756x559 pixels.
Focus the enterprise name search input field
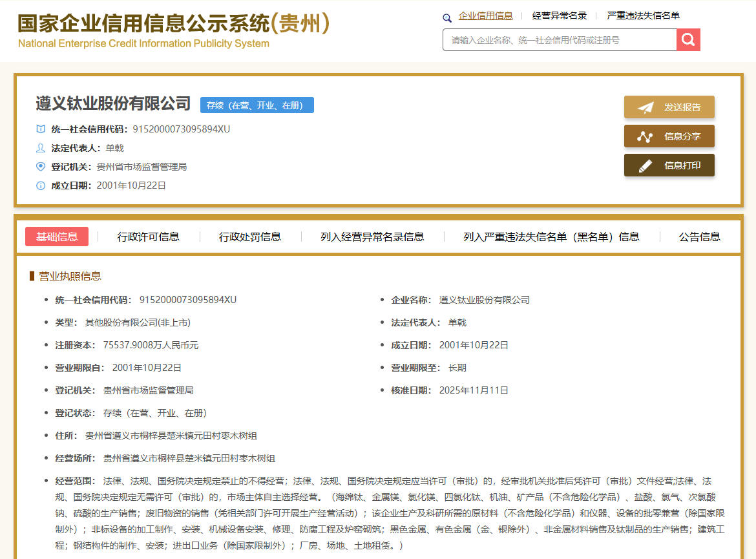point(560,39)
